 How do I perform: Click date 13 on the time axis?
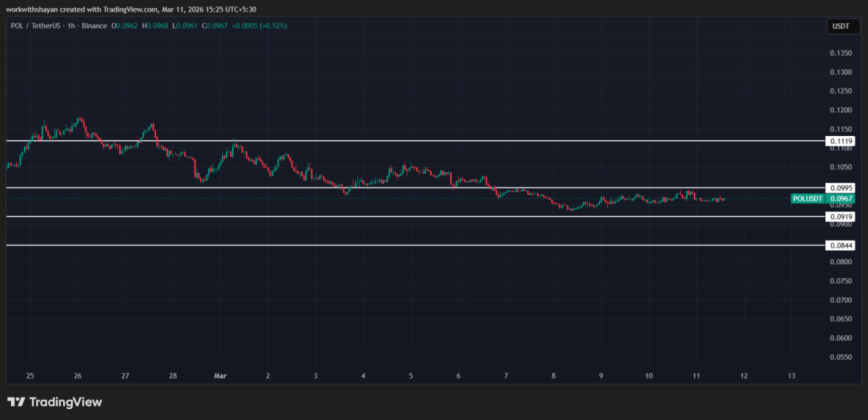pyautogui.click(x=791, y=376)
